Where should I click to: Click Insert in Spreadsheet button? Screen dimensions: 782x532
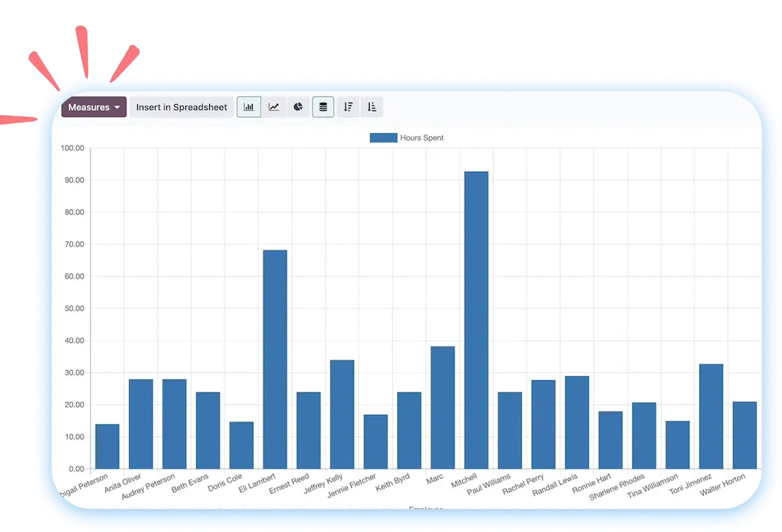[x=182, y=107]
